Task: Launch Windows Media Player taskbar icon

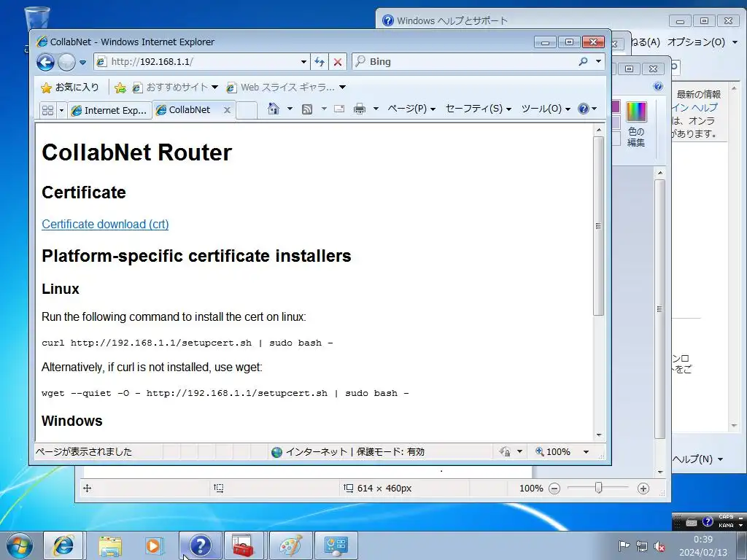Action: point(154,545)
